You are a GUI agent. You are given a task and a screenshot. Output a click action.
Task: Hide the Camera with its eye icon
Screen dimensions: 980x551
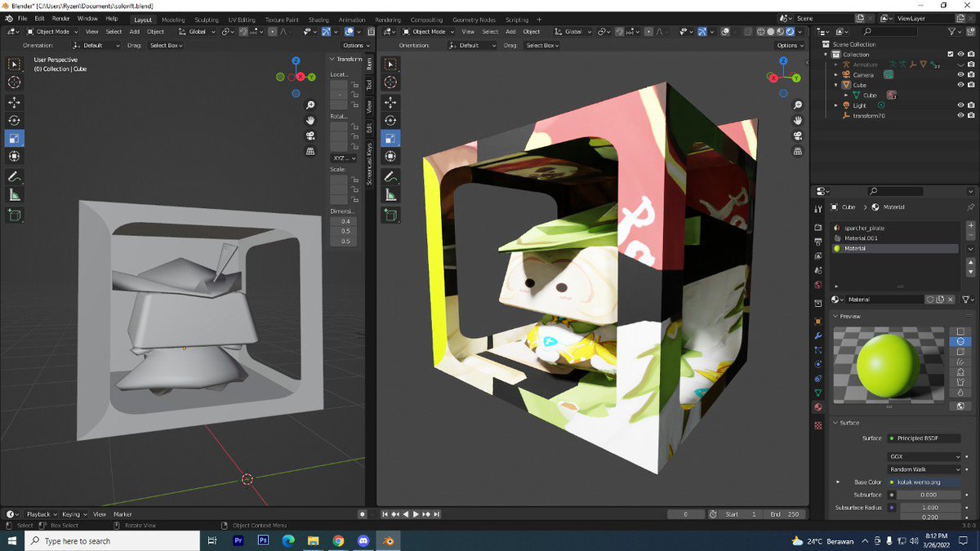point(960,75)
